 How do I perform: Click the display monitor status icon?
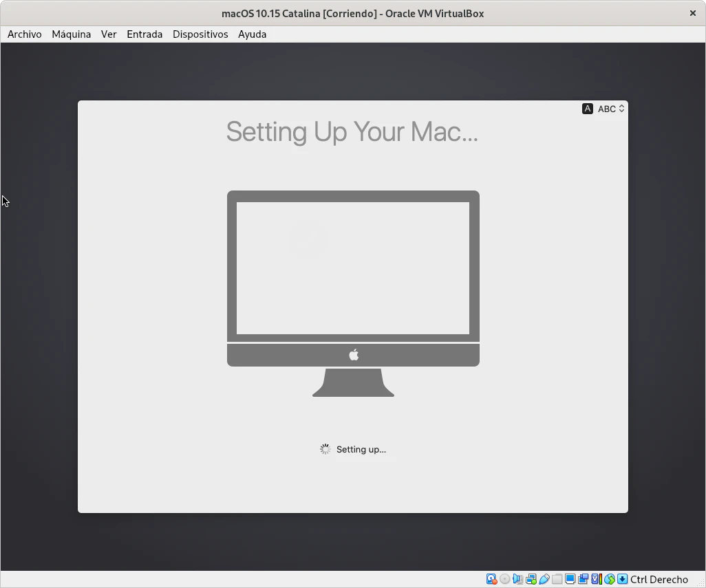pyautogui.click(x=570, y=579)
